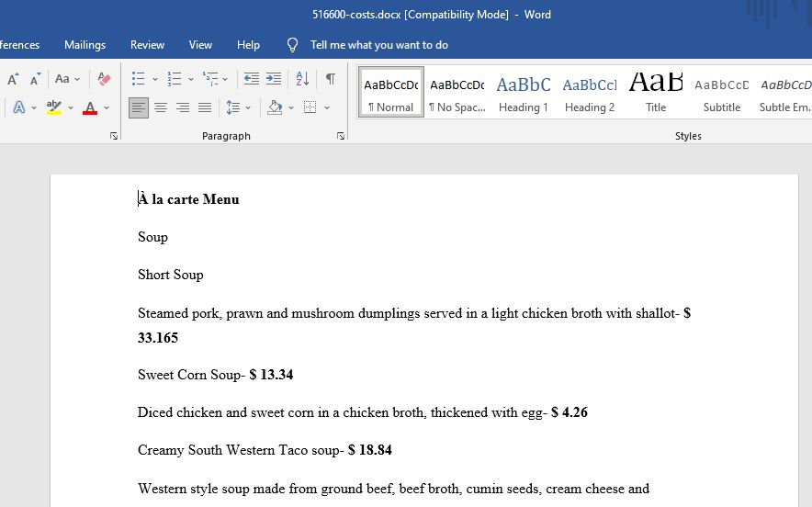The width and height of the screenshot is (812, 507).
Task: Expand font color dropdown arrow
Action: click(107, 107)
